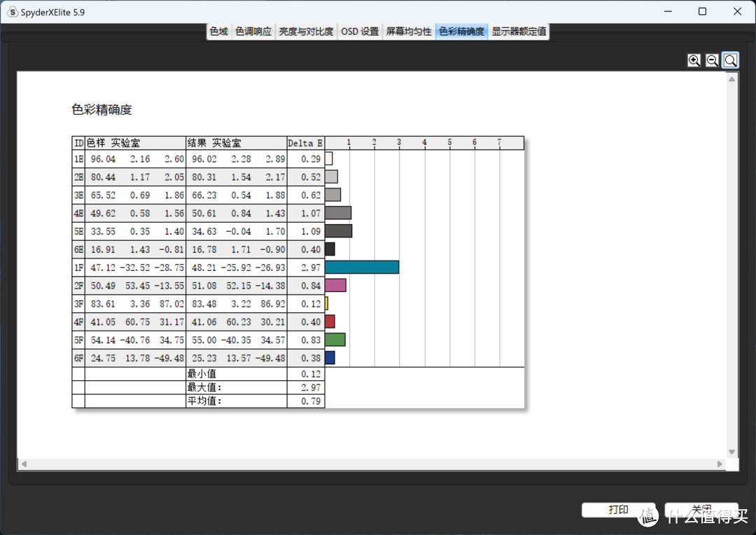The width and height of the screenshot is (756, 535).
Task: Click the green 5F Delta E bar
Action: (x=335, y=340)
